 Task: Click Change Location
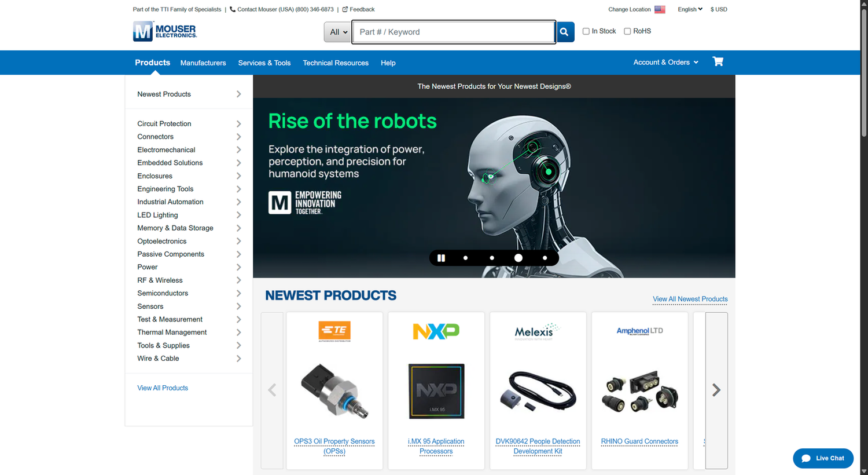coord(630,9)
